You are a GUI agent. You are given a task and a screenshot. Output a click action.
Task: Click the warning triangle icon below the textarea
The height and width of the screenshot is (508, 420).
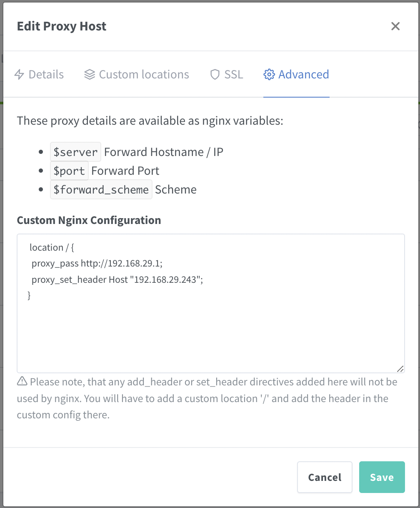[x=22, y=381]
